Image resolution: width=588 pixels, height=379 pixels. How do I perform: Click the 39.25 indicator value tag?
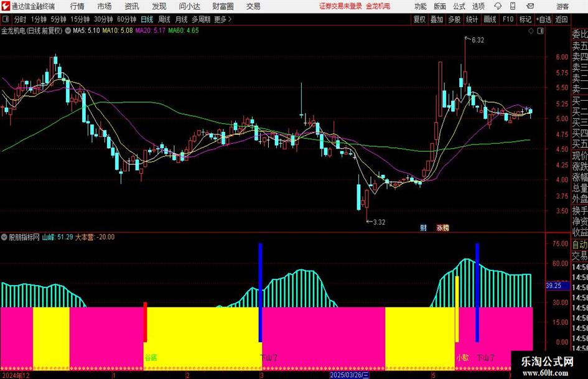click(556, 286)
